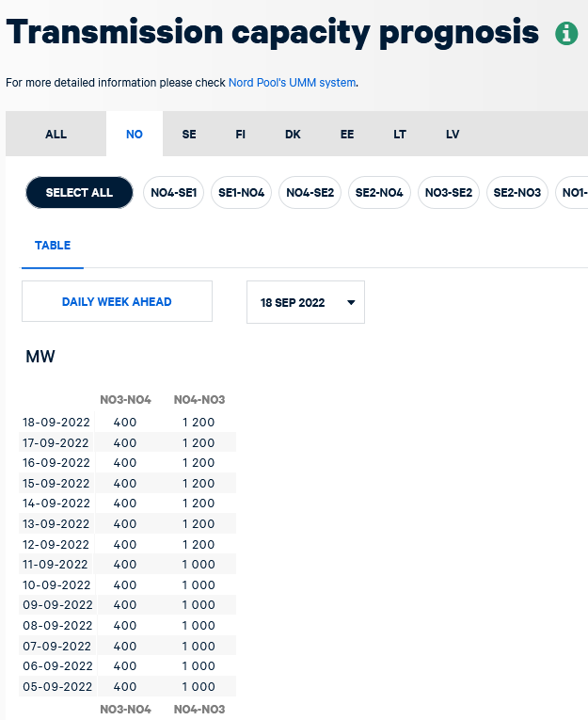Open the DK country tab
This screenshot has width=588, height=720.
(x=293, y=134)
